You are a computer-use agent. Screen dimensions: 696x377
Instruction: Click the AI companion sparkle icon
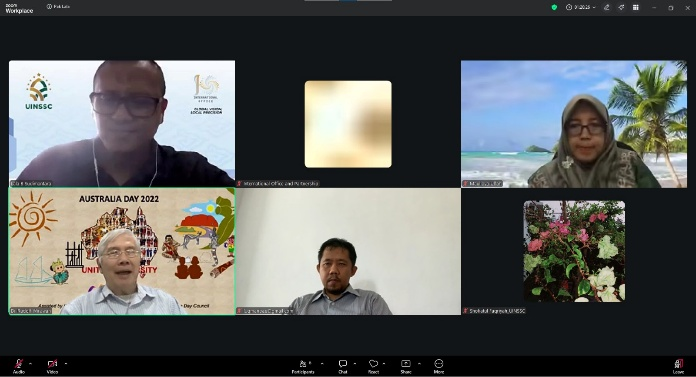point(621,7)
